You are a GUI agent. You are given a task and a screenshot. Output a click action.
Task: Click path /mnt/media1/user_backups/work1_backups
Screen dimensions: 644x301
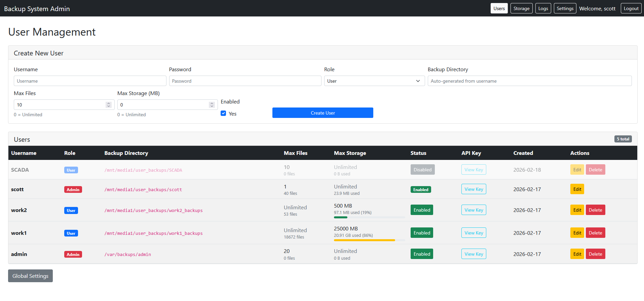(x=153, y=233)
